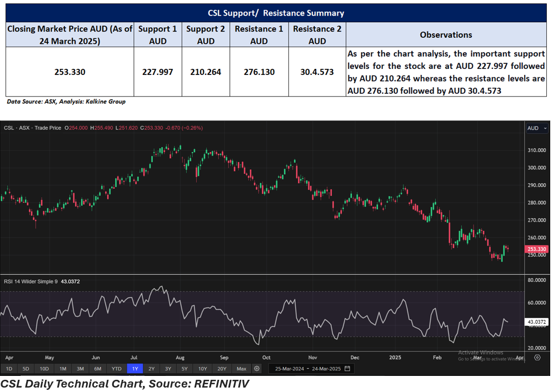Click the Data Source: ASX footnote
This screenshot has width=553, height=392.
pos(66,102)
